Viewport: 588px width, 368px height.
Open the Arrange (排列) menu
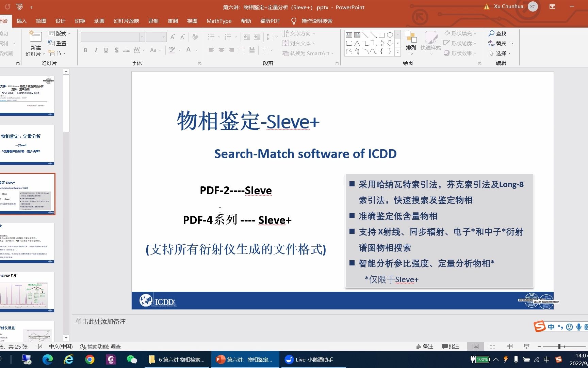click(x=411, y=43)
